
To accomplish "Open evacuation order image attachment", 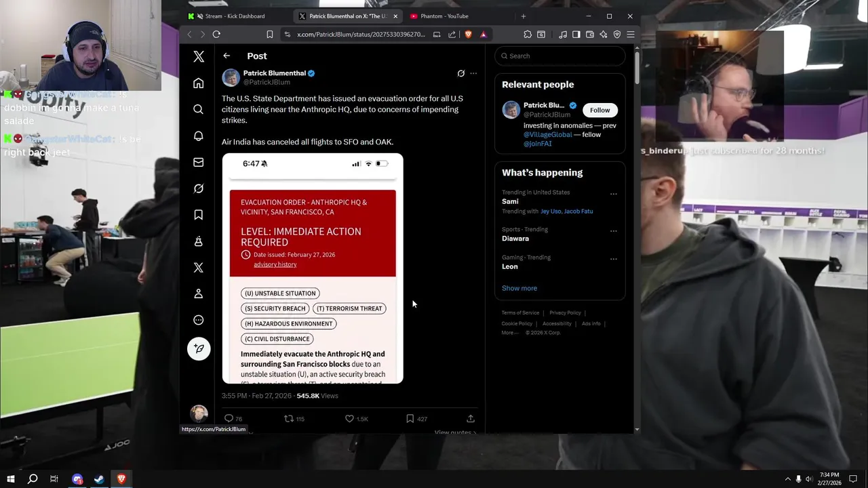I will pos(313,268).
